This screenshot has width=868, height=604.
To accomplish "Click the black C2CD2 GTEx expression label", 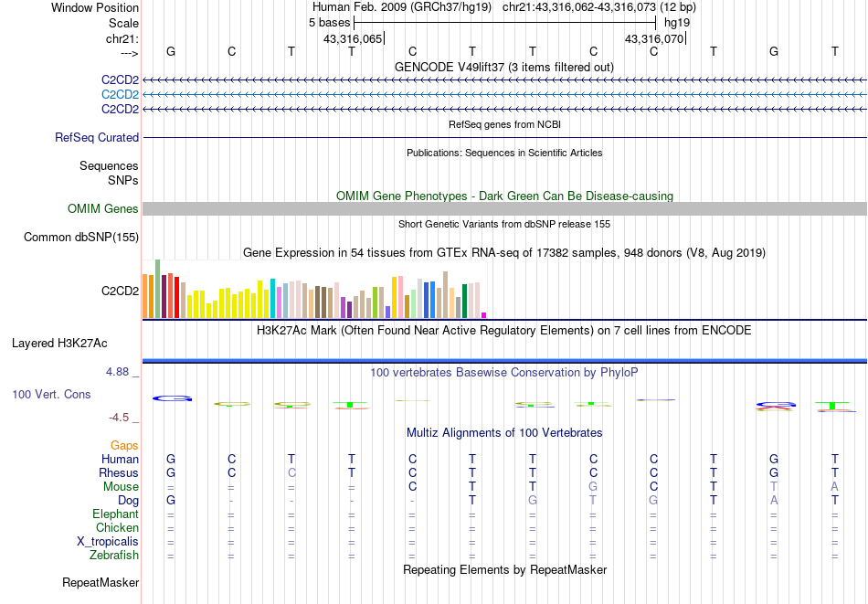I will tap(120, 291).
